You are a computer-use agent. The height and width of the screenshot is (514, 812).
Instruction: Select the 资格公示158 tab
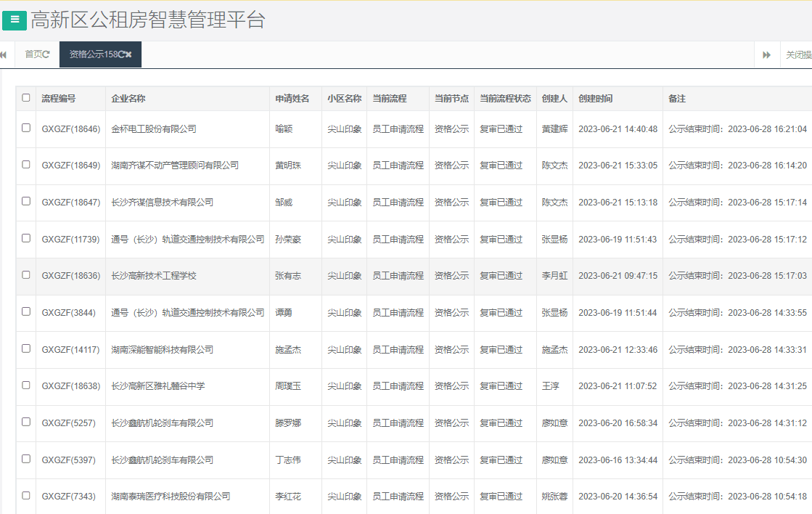click(x=91, y=54)
